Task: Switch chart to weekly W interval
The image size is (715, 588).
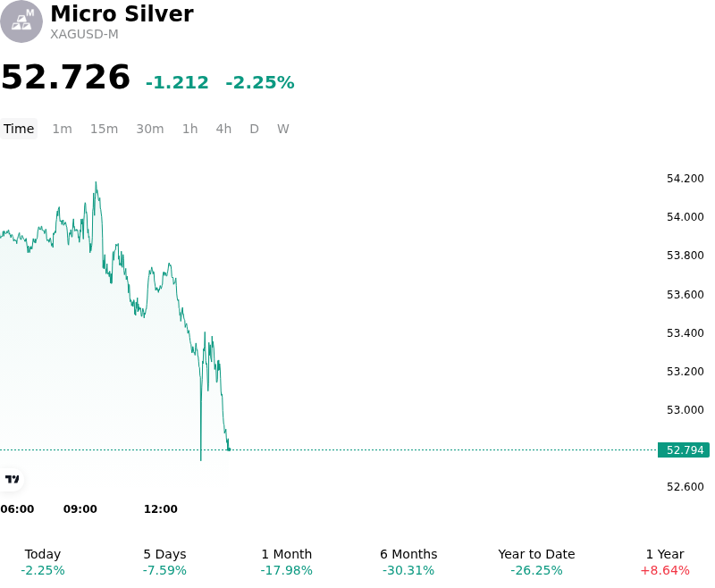Action: 283,129
